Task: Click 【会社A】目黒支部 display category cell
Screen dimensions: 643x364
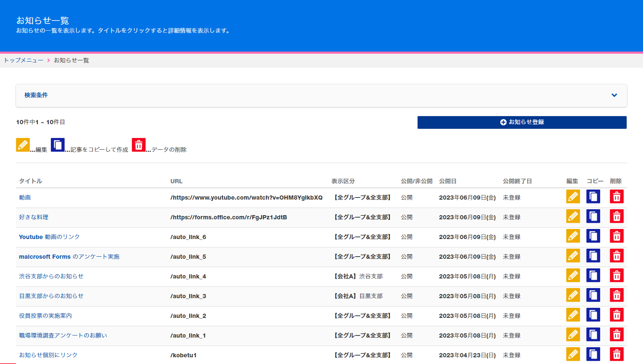Action: [x=357, y=296]
